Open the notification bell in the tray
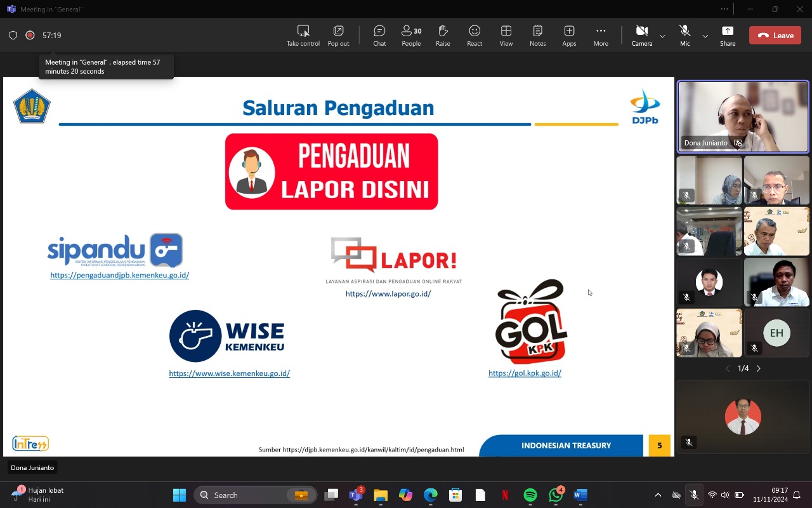This screenshot has width=812, height=508. (x=797, y=495)
